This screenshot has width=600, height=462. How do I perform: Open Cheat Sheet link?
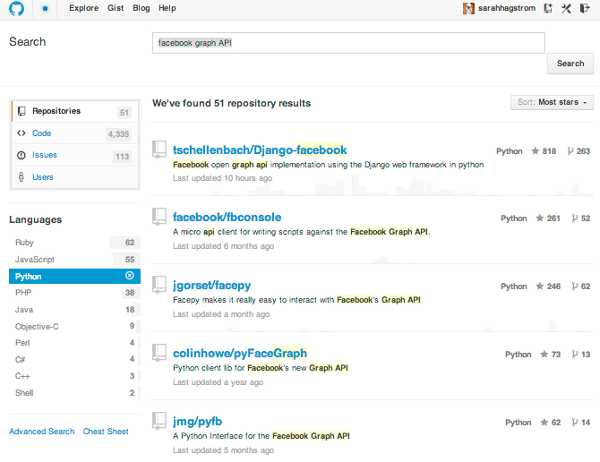pyautogui.click(x=106, y=431)
